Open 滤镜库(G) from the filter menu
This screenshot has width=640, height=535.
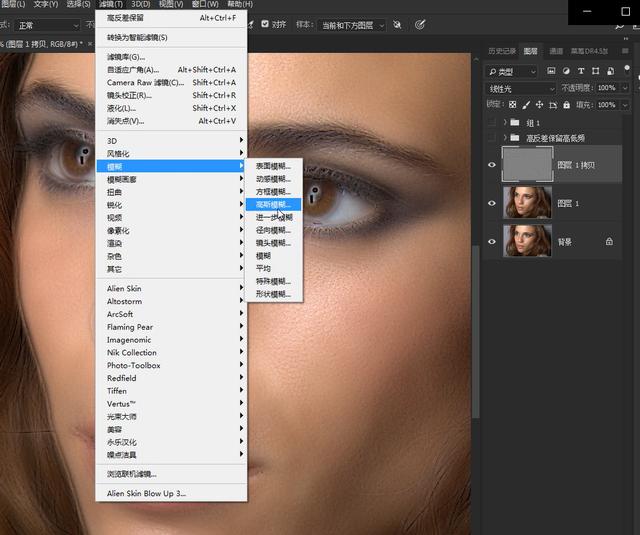171,57
